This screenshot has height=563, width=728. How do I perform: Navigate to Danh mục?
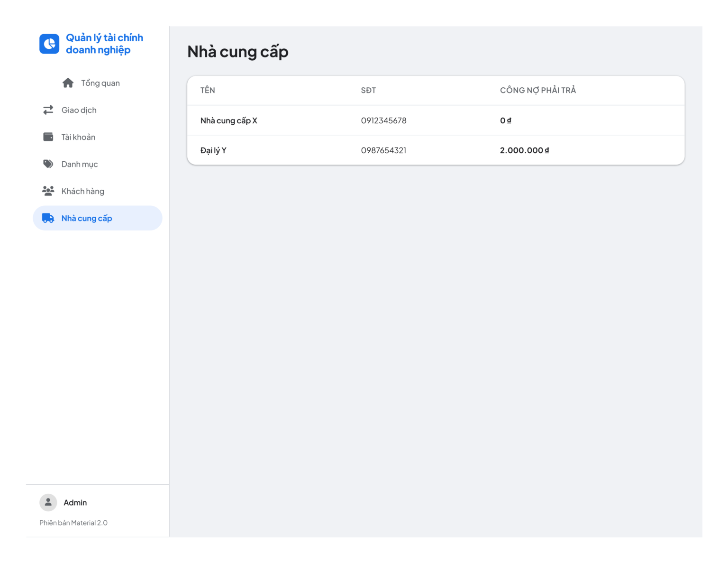(x=98, y=164)
